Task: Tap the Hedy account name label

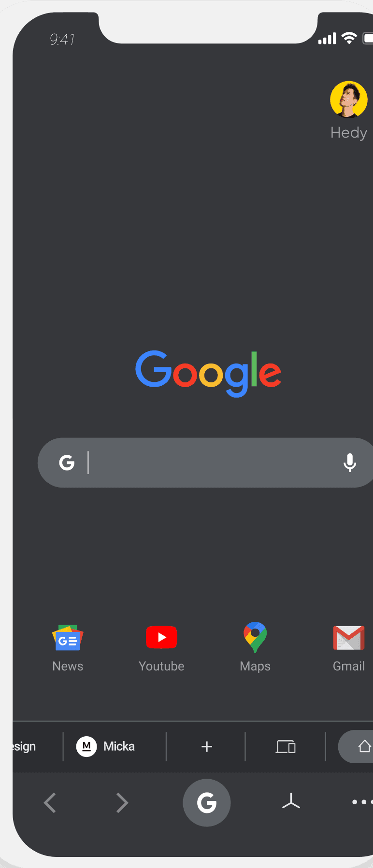Action: (x=349, y=133)
